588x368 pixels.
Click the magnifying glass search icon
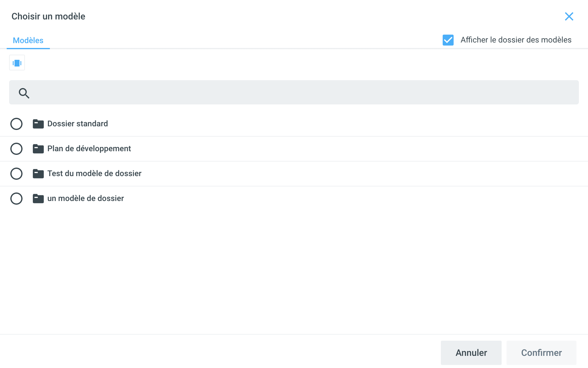pyautogui.click(x=24, y=93)
